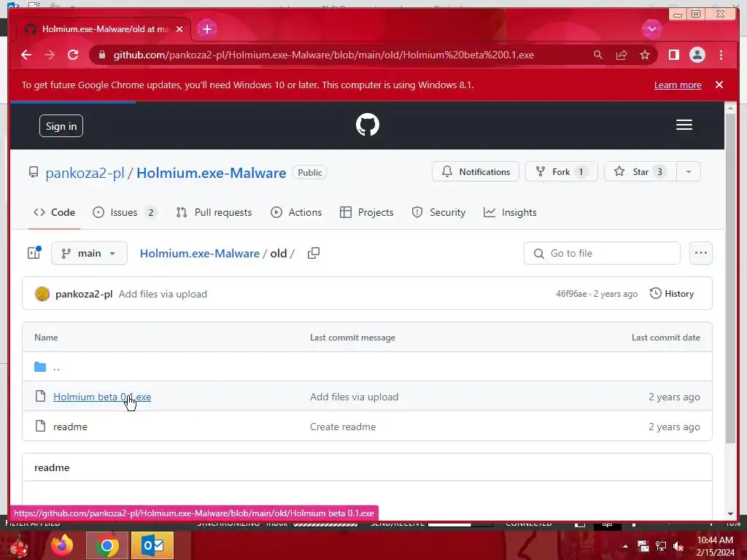Click the pankoza2-pl commit author avatar
The image size is (747, 560).
tap(42, 294)
